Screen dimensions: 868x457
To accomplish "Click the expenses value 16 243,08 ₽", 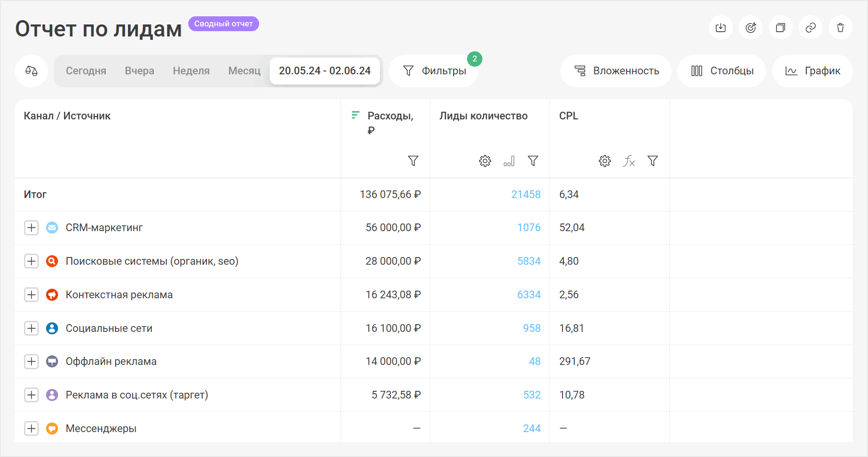I will click(x=393, y=295).
